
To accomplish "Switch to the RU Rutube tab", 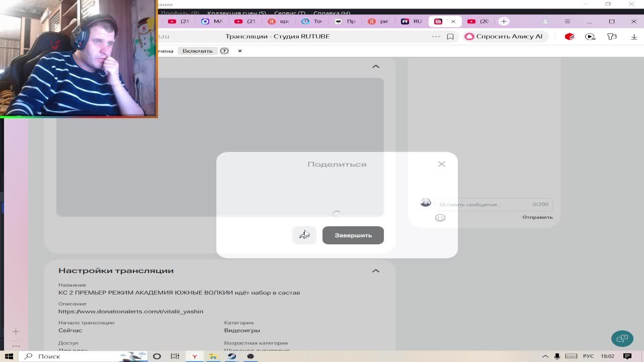I will (x=412, y=21).
